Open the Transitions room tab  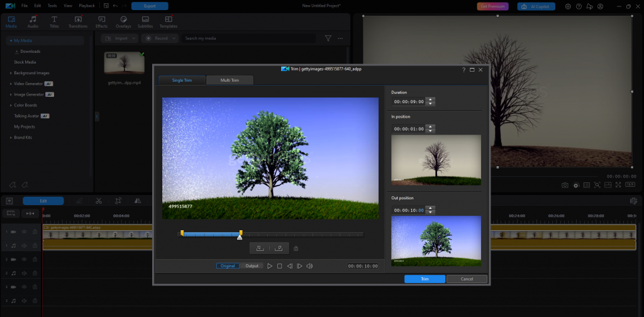(x=78, y=22)
